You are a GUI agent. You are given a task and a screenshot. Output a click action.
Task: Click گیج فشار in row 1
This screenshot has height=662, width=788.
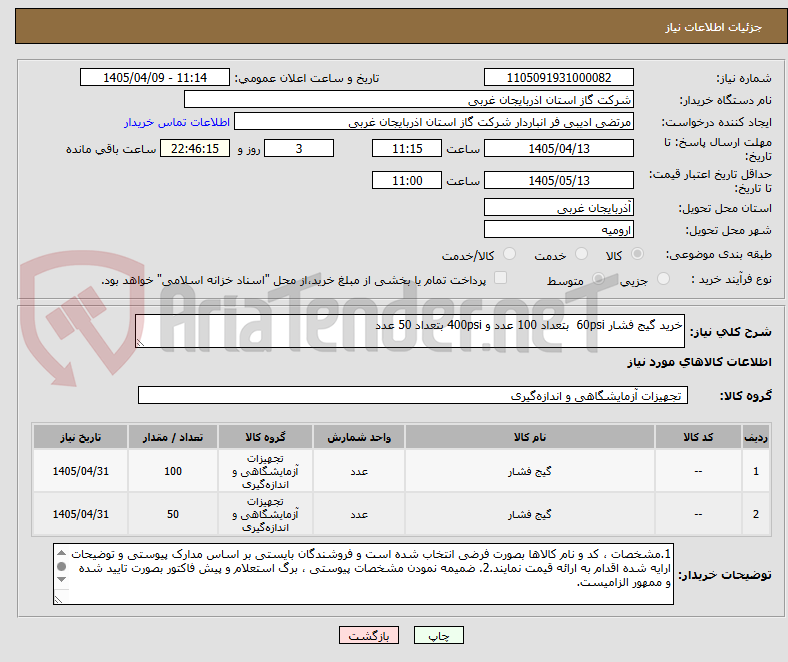(x=530, y=471)
